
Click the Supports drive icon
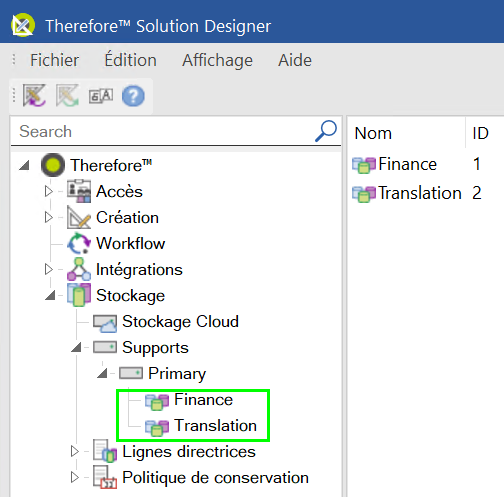(105, 347)
